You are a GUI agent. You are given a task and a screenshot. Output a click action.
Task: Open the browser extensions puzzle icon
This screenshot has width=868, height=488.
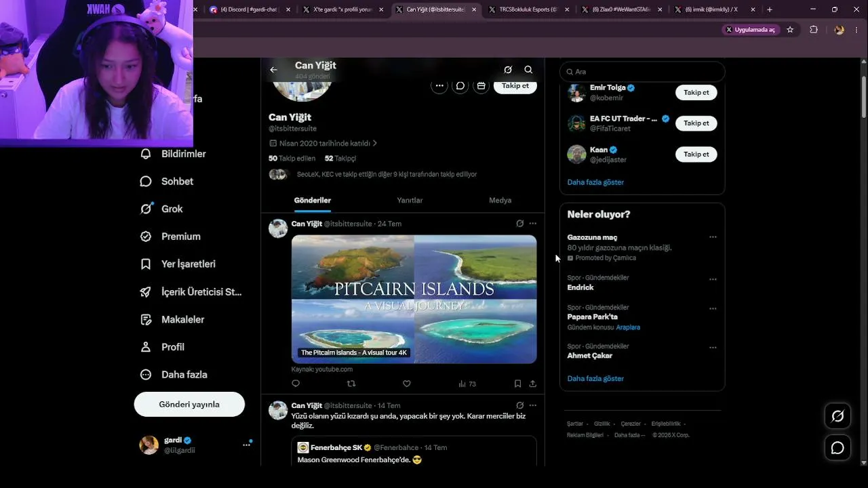pos(814,30)
